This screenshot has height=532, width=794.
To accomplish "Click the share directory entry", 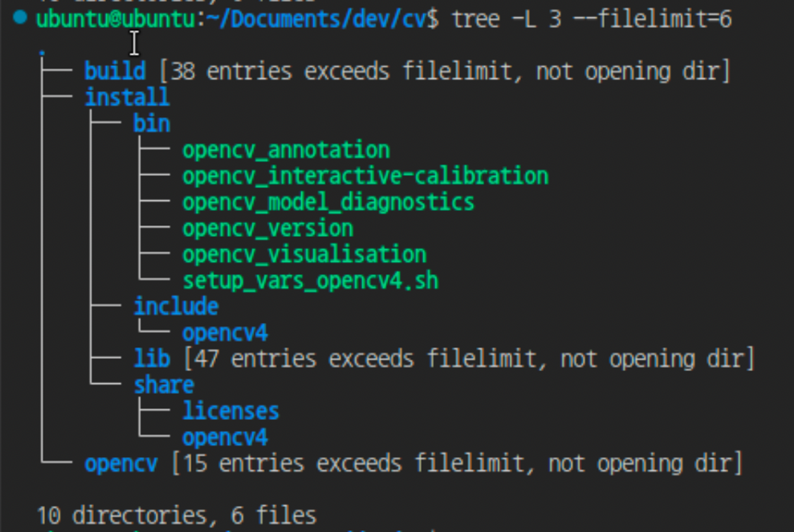I will (164, 385).
